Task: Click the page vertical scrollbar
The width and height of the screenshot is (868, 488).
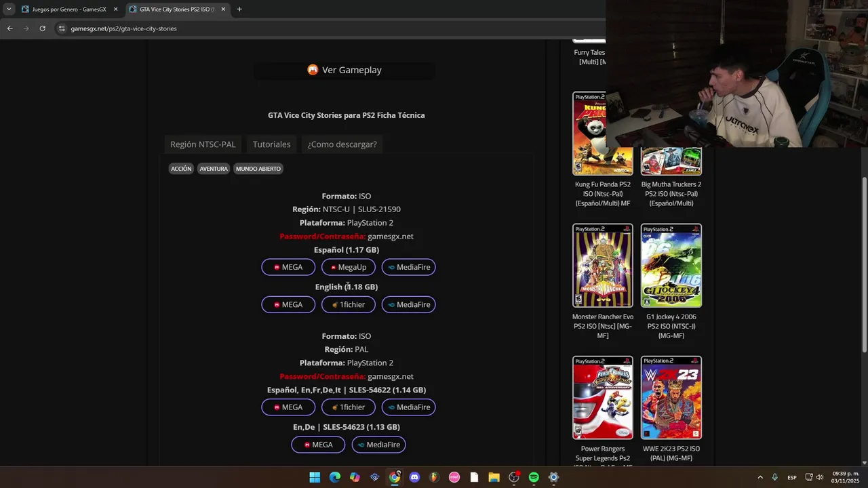Action: tap(864, 264)
